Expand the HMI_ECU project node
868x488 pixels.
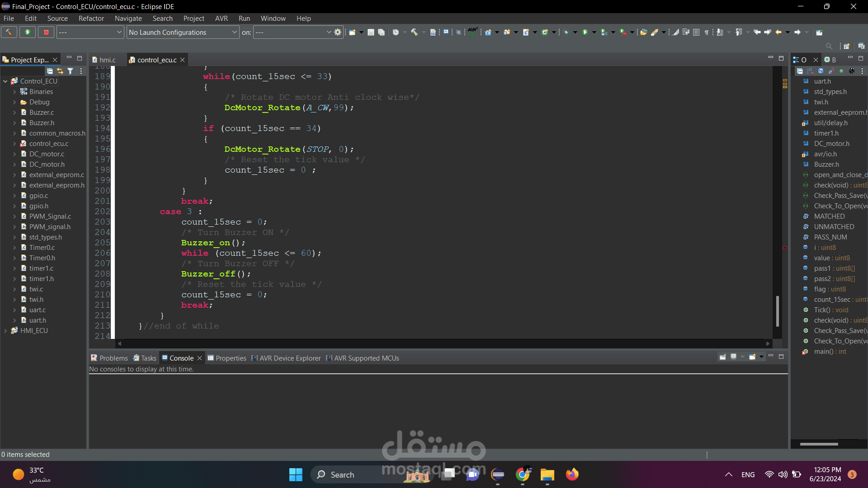tap(5, 331)
